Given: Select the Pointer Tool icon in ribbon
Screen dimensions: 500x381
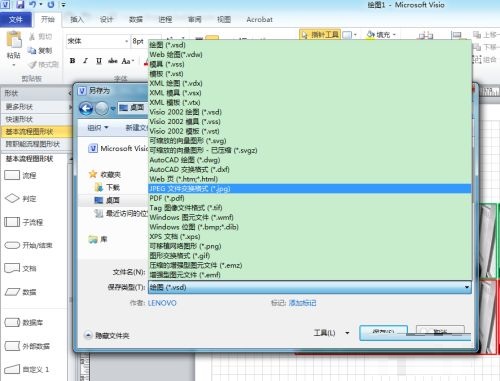Looking at the screenshot, I should click(x=304, y=35).
